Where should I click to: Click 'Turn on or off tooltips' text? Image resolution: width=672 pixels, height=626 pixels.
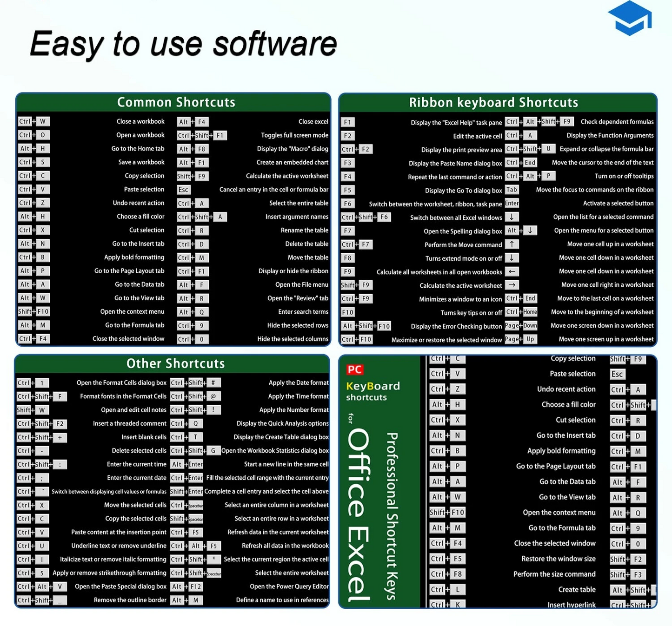(x=624, y=176)
